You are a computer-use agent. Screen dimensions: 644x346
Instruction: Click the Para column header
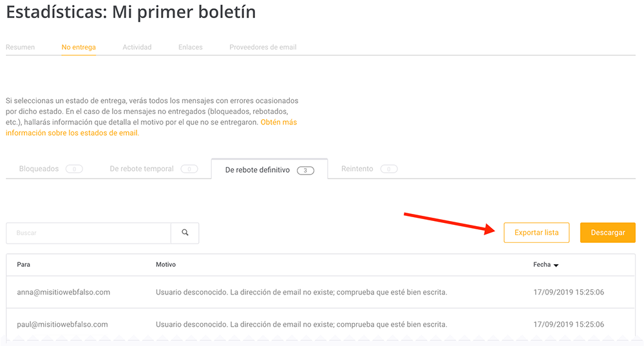[x=23, y=265]
